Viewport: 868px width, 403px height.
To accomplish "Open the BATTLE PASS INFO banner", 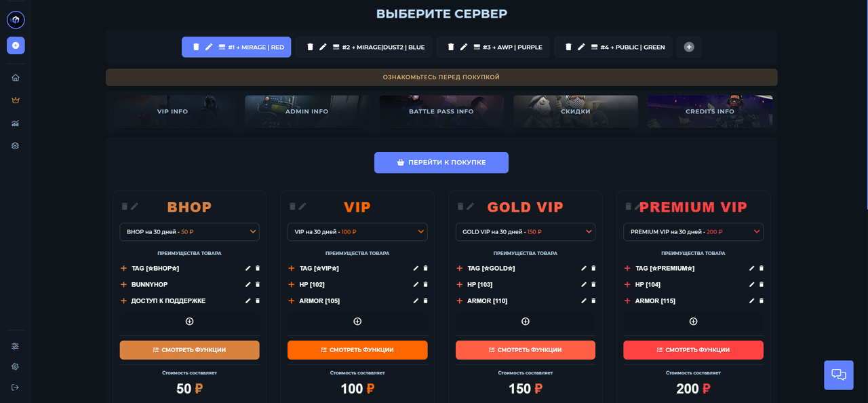I will (441, 111).
